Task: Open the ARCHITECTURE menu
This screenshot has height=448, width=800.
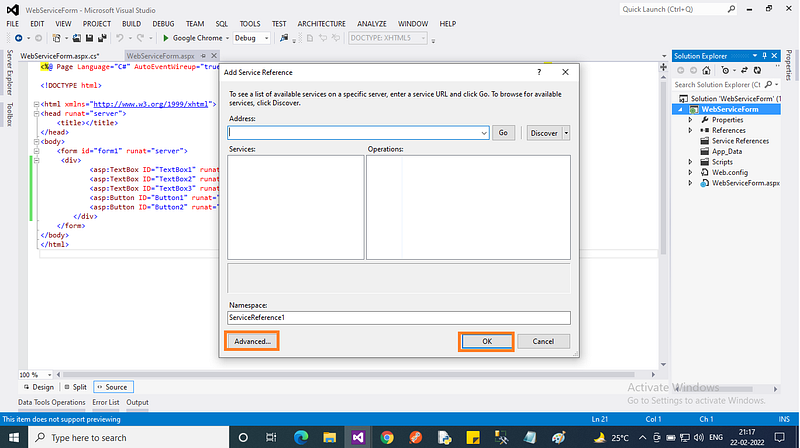Action: [x=321, y=23]
